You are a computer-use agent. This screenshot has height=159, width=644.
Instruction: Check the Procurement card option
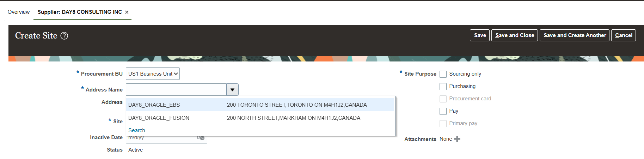[443, 99]
